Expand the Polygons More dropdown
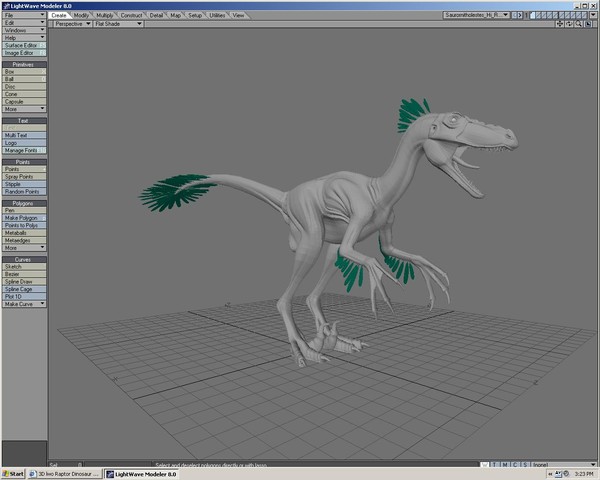The height and width of the screenshot is (480, 600). coord(24,248)
